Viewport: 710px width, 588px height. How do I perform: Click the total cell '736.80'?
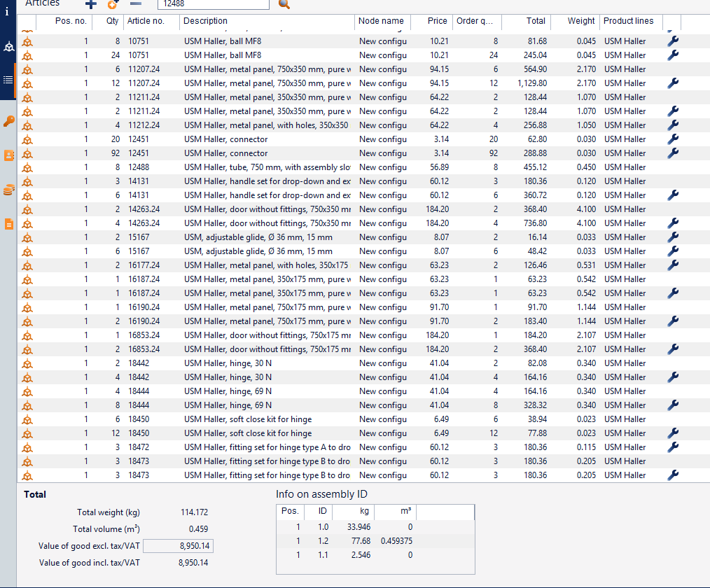(535, 223)
